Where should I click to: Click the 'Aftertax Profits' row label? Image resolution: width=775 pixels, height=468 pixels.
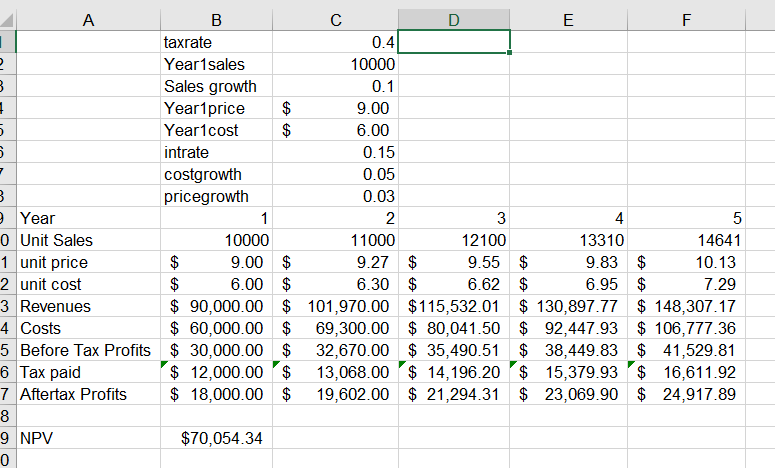click(x=88, y=394)
